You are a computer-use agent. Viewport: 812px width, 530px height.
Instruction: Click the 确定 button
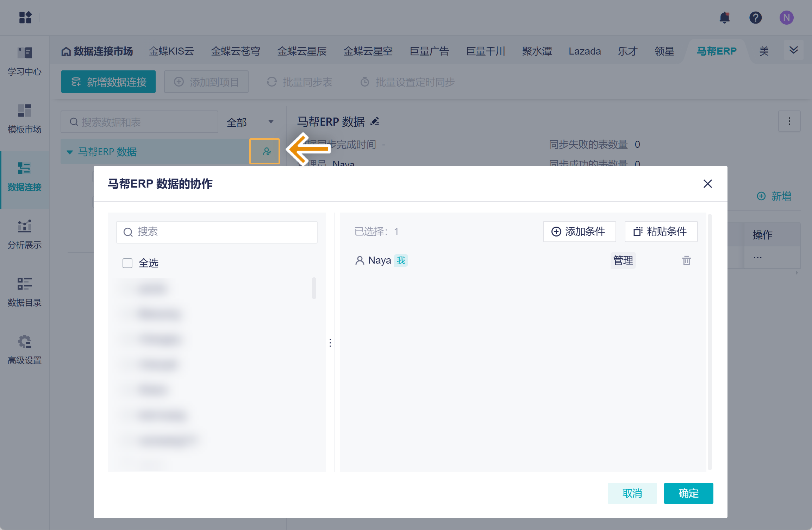point(688,493)
